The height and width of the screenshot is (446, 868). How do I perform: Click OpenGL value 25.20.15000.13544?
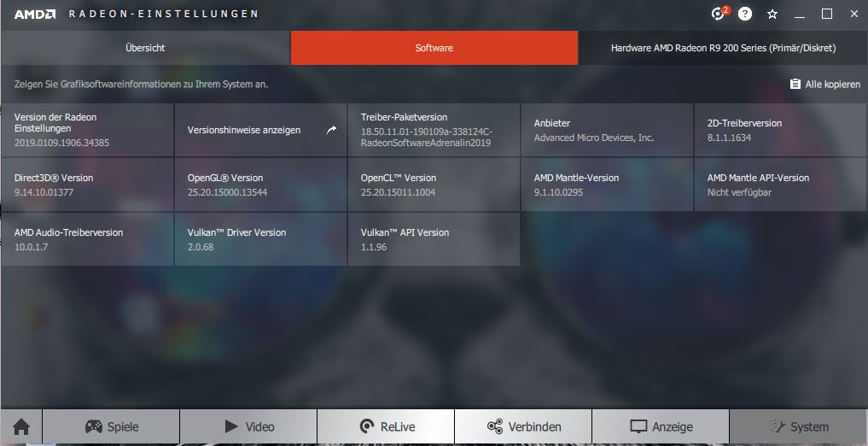(228, 192)
